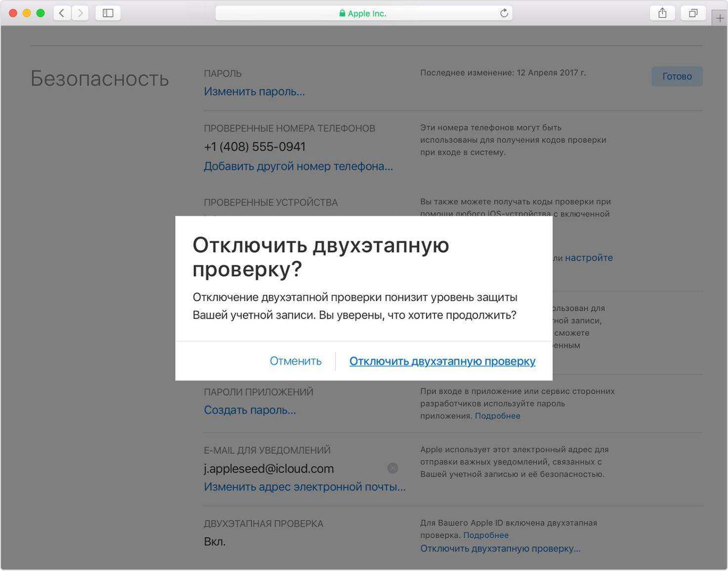Click Подробнее link under app passwords
728x571 pixels.
497,416
